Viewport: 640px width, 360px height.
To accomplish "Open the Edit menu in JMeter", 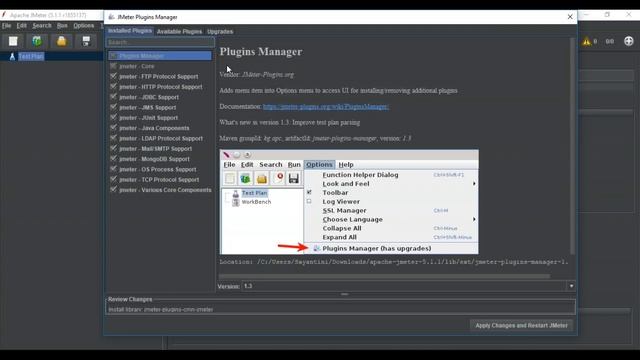I will point(22,25).
